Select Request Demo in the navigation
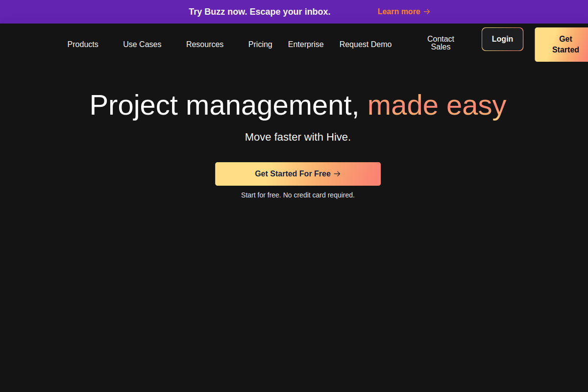 366,45
